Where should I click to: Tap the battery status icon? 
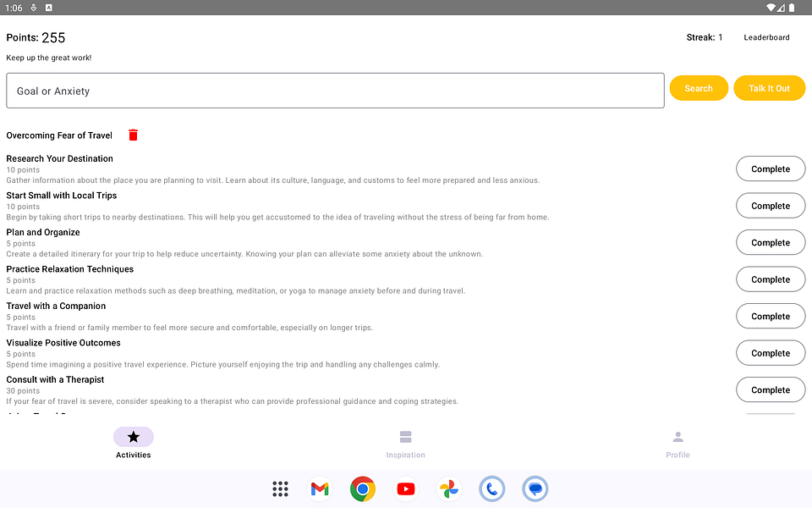pyautogui.click(x=792, y=8)
